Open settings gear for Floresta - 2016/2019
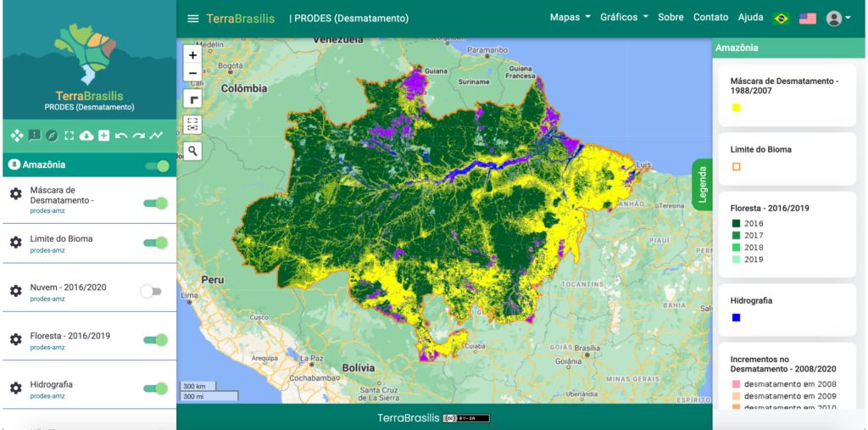The image size is (868, 430). point(16,339)
